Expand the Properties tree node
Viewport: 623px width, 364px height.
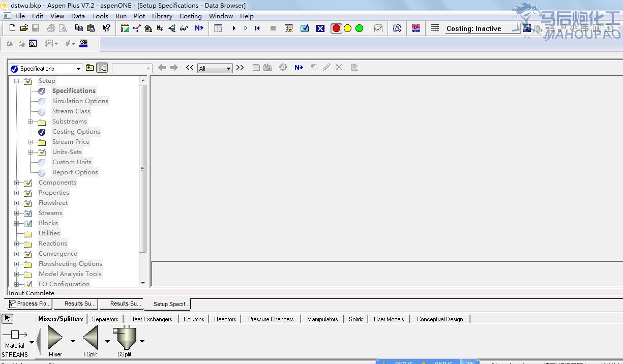click(x=16, y=193)
